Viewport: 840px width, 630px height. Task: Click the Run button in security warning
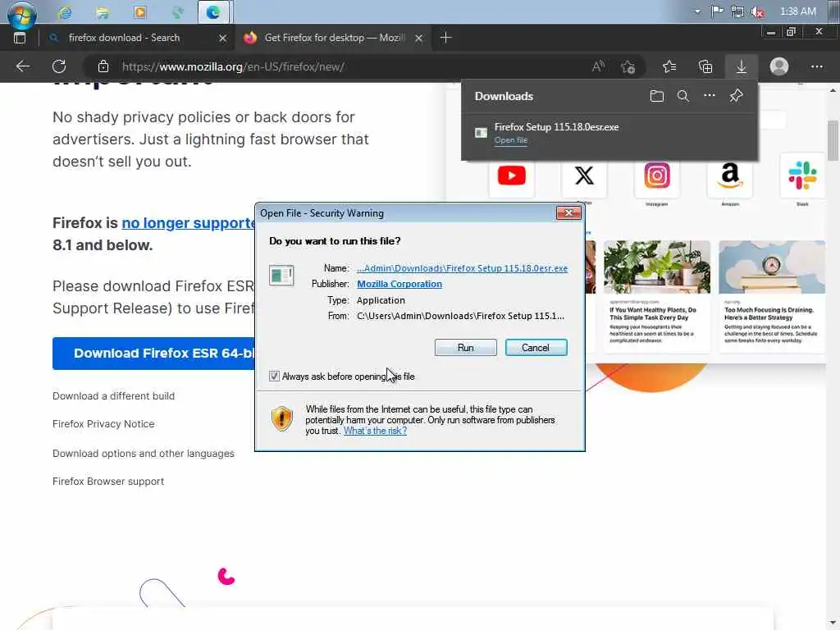(x=466, y=348)
